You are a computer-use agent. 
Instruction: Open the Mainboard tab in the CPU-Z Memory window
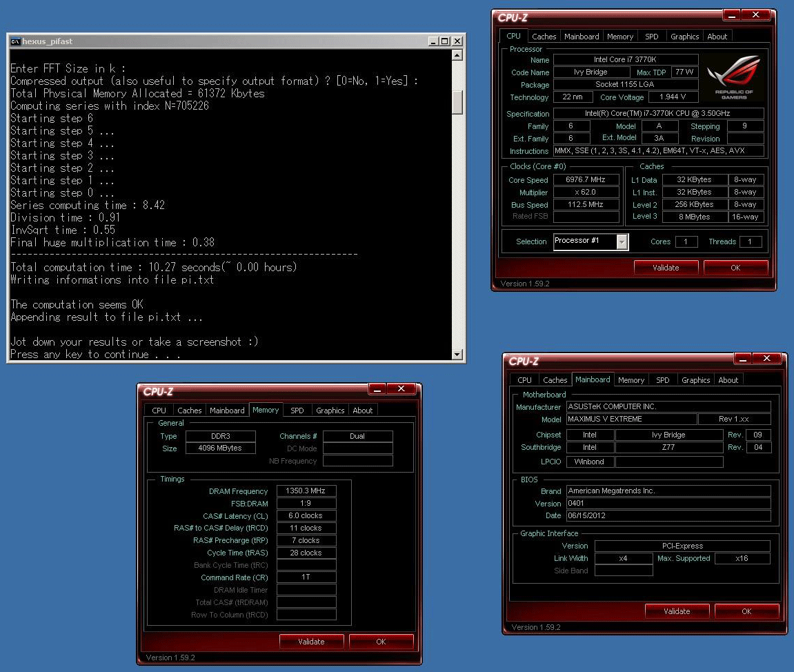(227, 411)
